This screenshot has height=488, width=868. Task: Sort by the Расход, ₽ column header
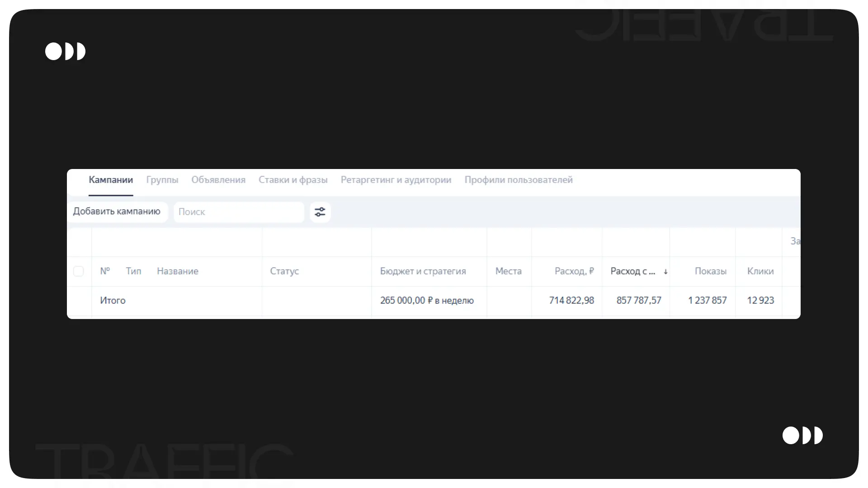[574, 271]
